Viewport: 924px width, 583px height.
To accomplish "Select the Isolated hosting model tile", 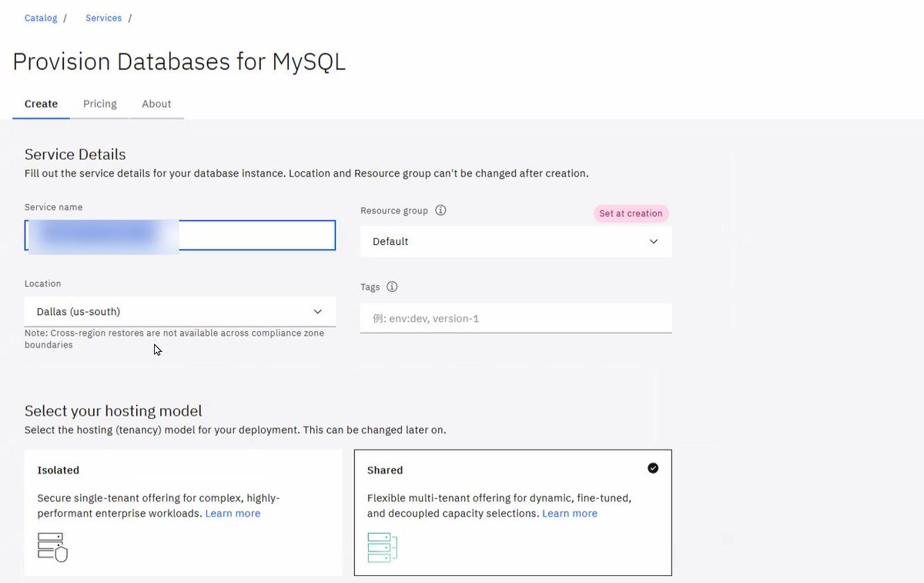I will click(183, 513).
